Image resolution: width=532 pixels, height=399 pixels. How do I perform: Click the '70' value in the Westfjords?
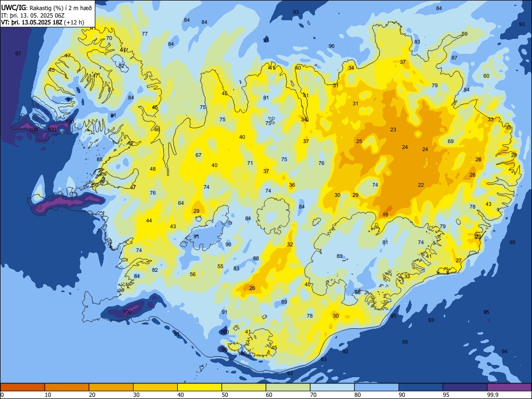(x=109, y=38)
